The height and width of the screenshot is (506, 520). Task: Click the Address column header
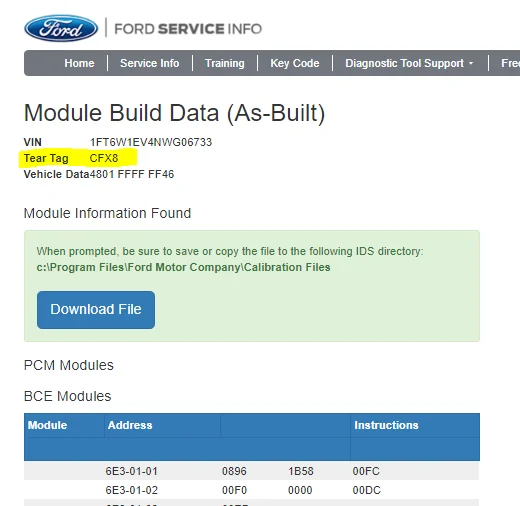tap(130, 425)
